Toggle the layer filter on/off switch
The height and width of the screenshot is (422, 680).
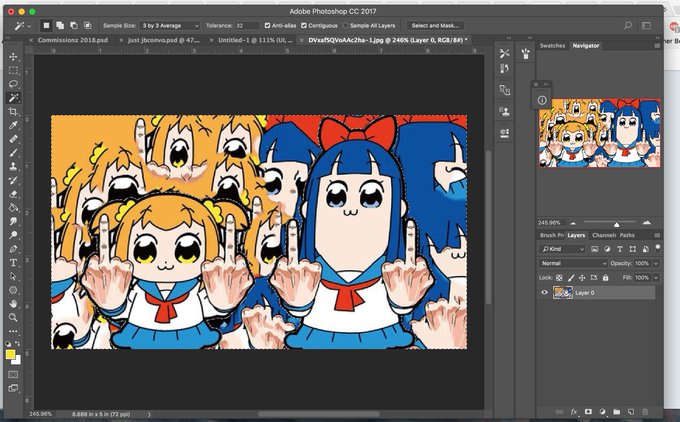click(658, 248)
